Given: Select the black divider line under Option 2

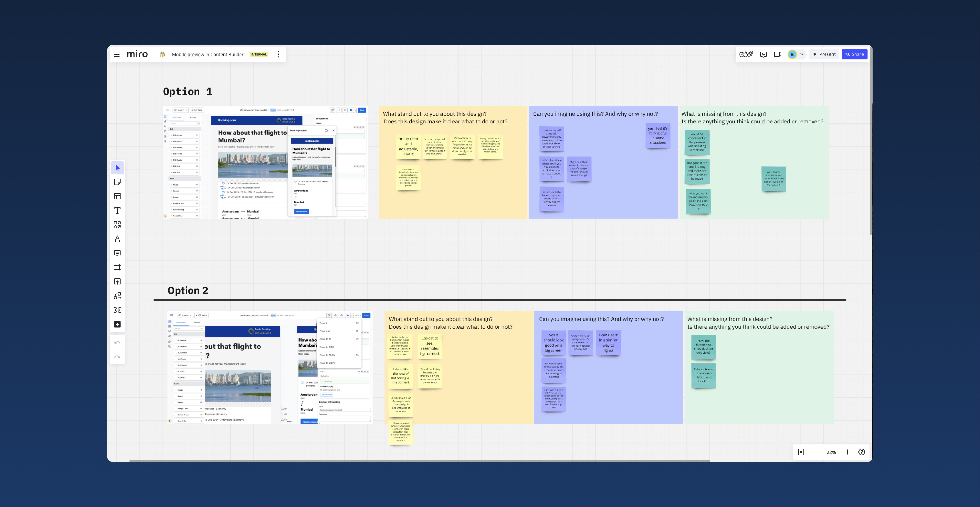Looking at the screenshot, I should pyautogui.click(x=500, y=300).
